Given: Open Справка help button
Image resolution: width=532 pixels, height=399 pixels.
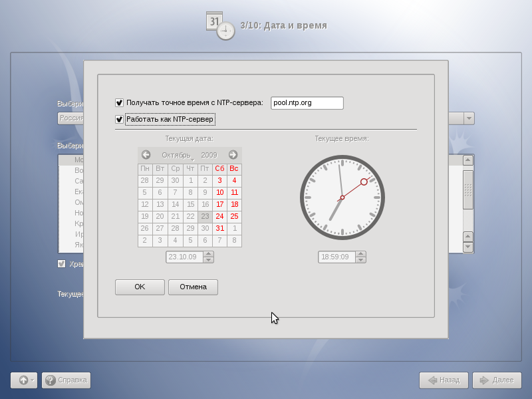Looking at the screenshot, I should [66, 380].
